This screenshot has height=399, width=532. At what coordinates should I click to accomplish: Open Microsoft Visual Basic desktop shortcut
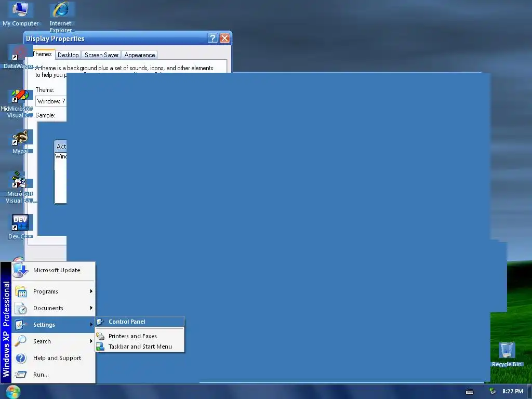(19, 187)
